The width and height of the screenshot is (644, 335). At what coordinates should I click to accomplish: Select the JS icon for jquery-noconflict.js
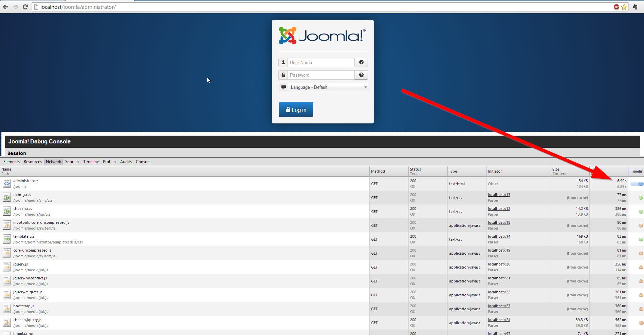(x=7, y=281)
